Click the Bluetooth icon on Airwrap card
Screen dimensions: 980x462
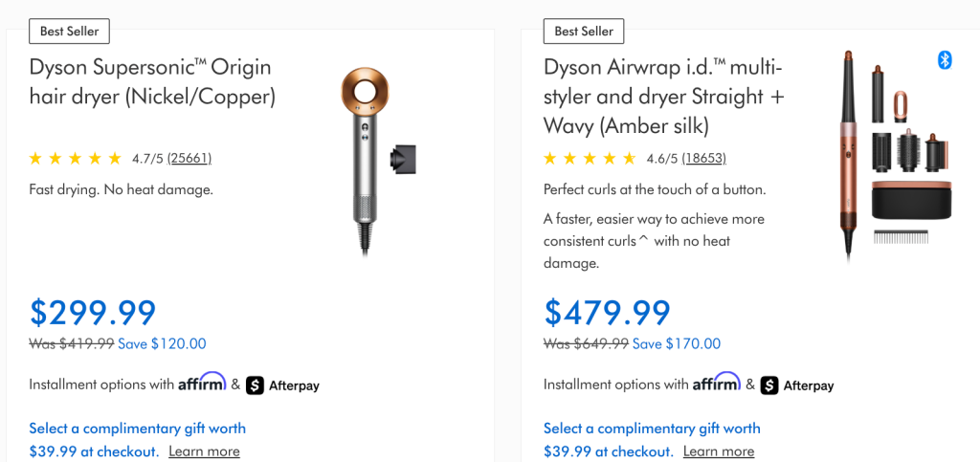click(x=945, y=60)
